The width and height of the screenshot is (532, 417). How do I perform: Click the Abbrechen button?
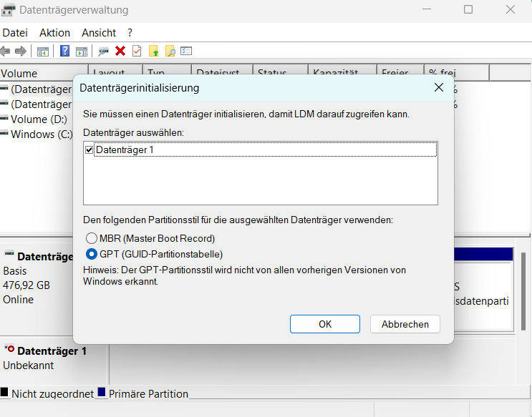pos(405,324)
